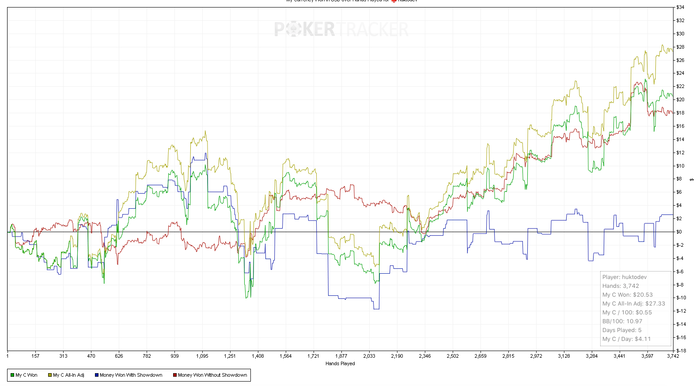Click the 'BB/100: 10.97' stats line
The height and width of the screenshot is (386, 700).
622,321
